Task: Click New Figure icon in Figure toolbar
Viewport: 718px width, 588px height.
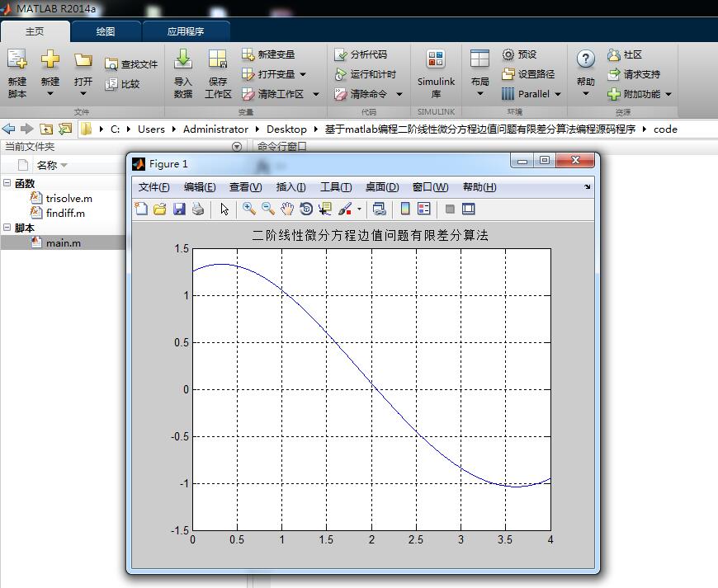Action: 141,209
